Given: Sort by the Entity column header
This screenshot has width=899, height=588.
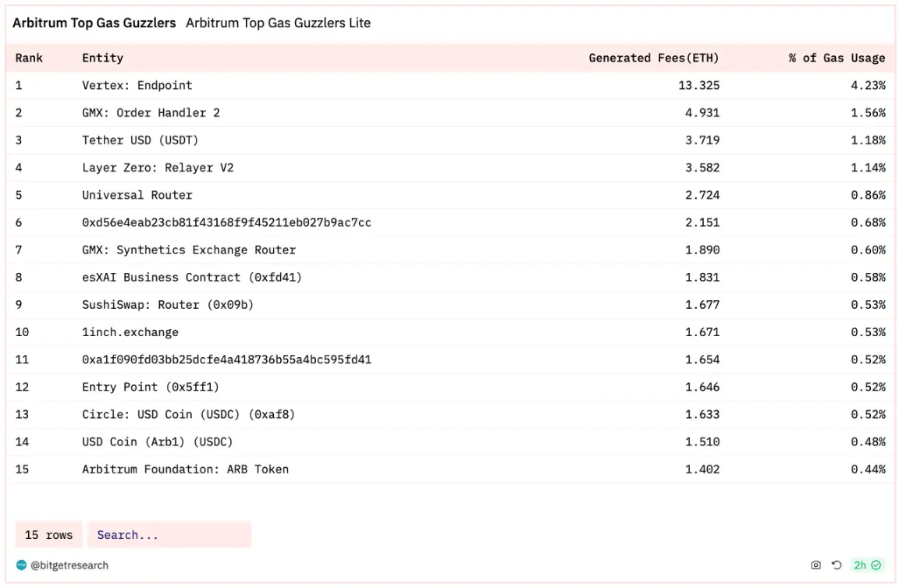Looking at the screenshot, I should click(x=102, y=58).
